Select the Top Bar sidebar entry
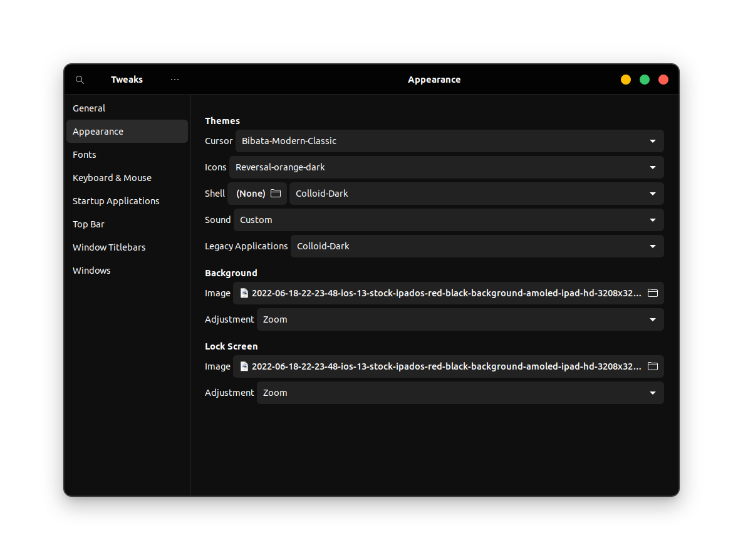 pyautogui.click(x=88, y=224)
